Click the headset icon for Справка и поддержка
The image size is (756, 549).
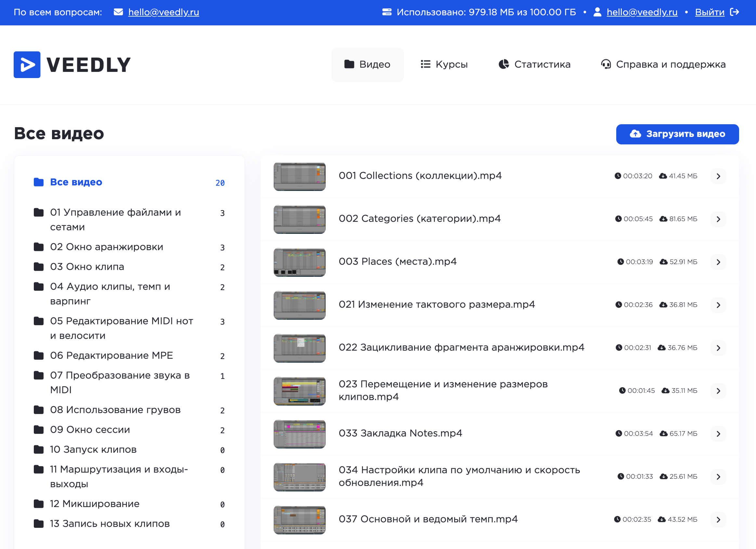click(x=606, y=64)
